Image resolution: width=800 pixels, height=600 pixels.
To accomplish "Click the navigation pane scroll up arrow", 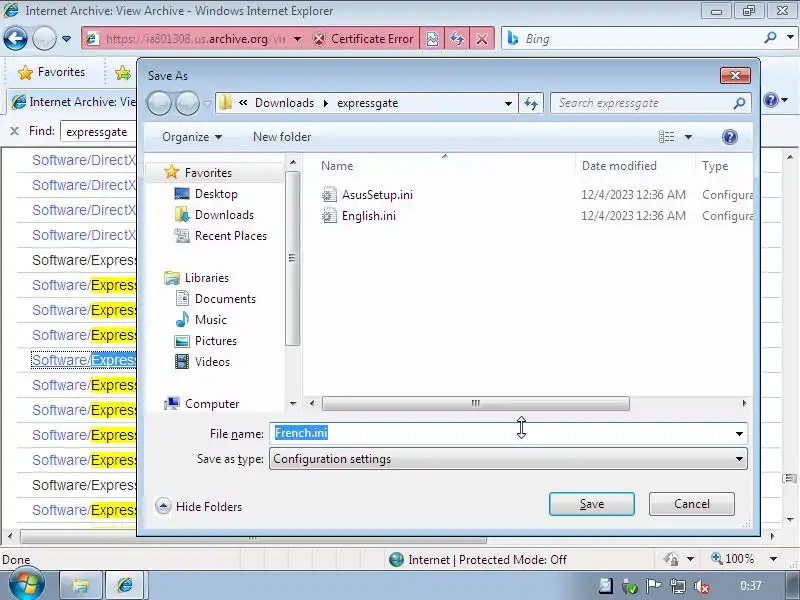I will pos(293,163).
